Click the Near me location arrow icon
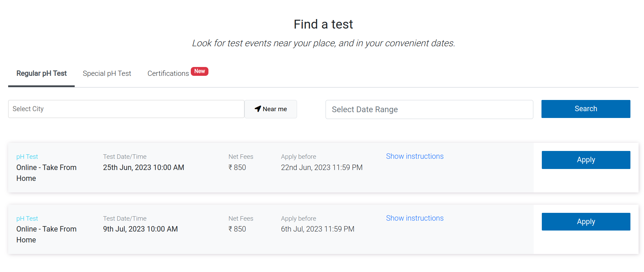644x272 pixels. [258, 109]
